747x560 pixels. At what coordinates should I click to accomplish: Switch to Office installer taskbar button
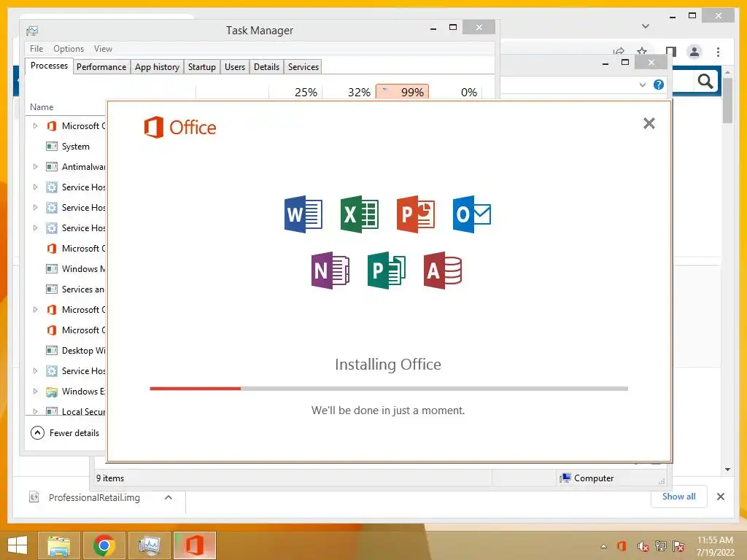pos(194,545)
